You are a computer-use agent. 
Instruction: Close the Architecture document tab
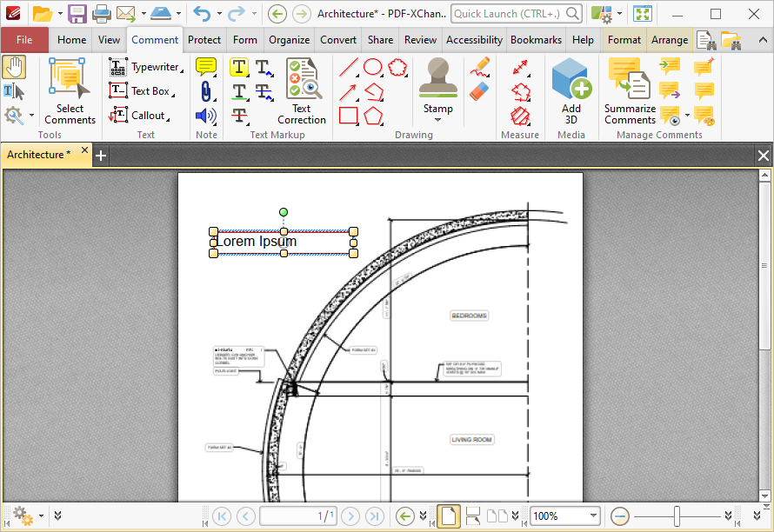(x=84, y=150)
